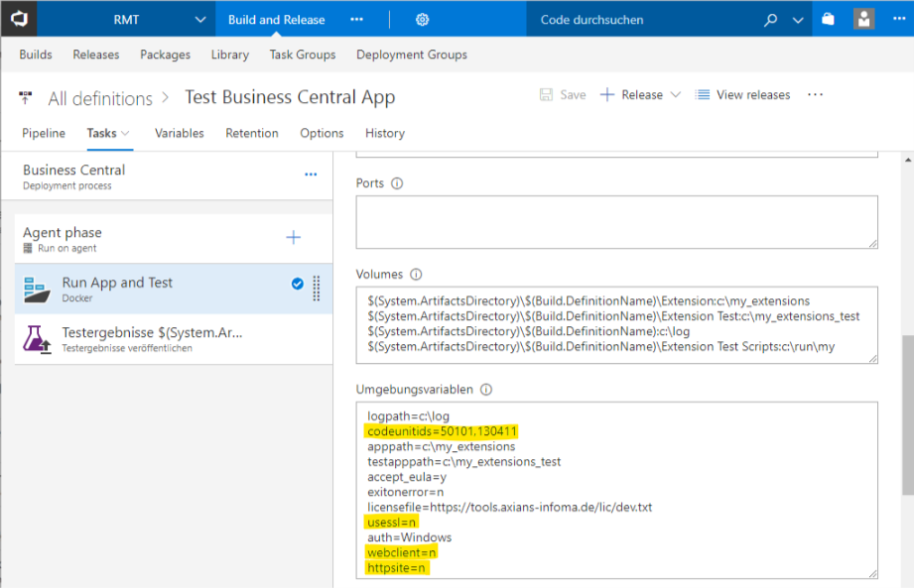Screen dimensions: 914x588
Task: Open Task Groups
Action: point(303,55)
